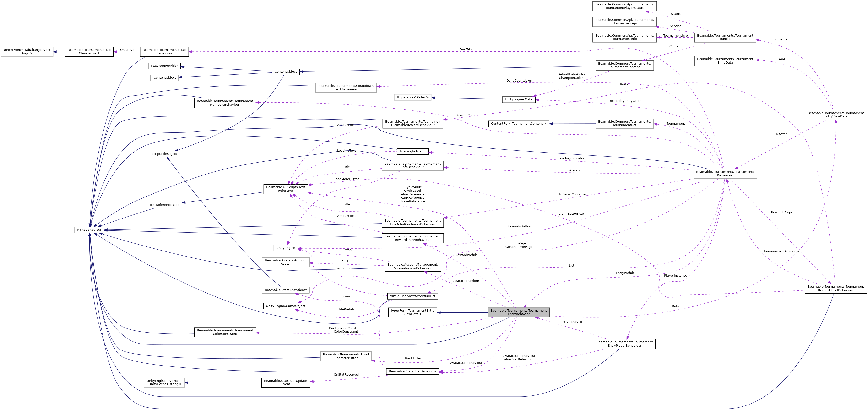Click the 'BackgroundConstraint ColorConstraint' edge label

[346, 330]
